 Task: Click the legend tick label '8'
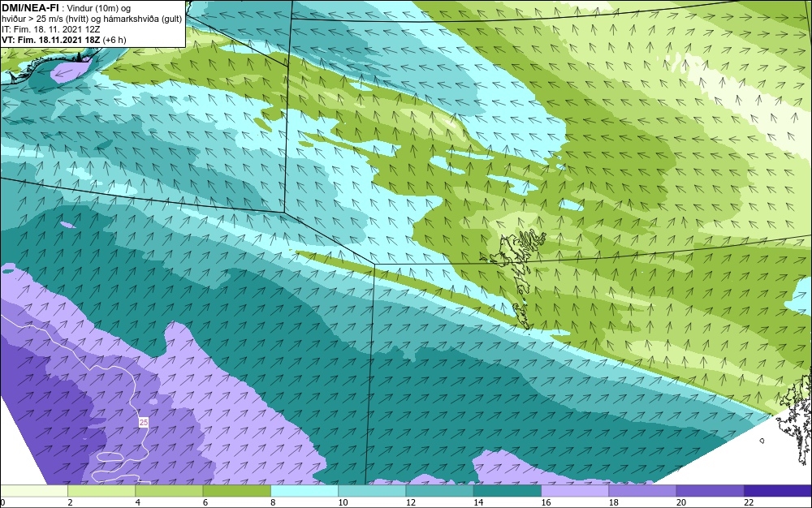click(273, 502)
